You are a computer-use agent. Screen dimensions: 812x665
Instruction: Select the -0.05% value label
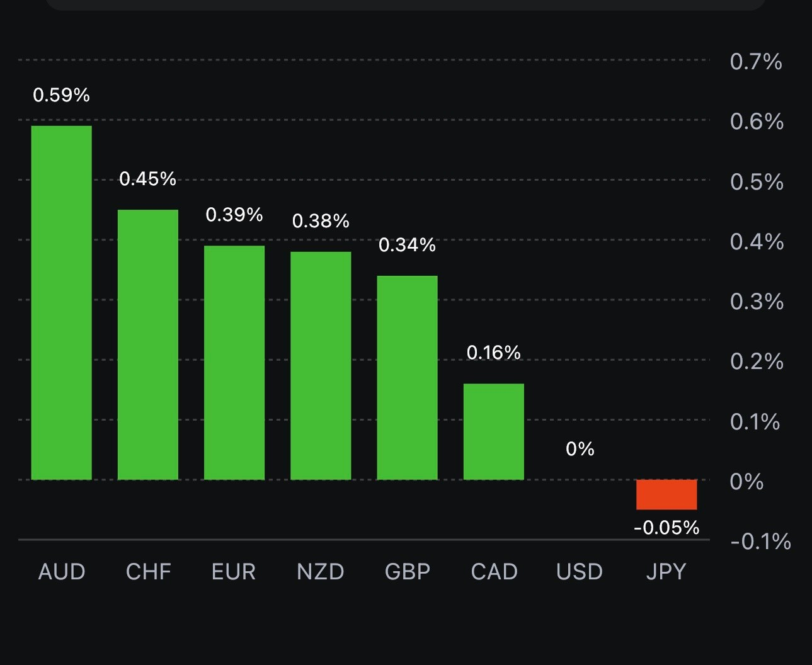pyautogui.click(x=666, y=527)
